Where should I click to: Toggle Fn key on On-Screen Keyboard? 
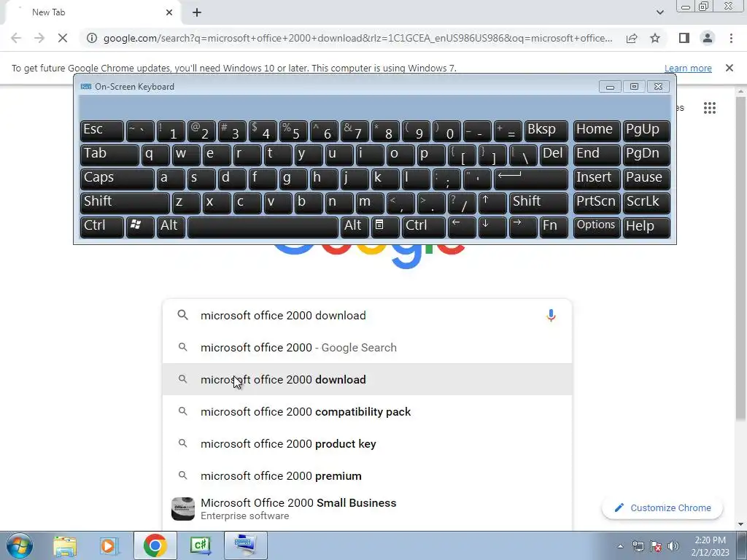coord(554,227)
